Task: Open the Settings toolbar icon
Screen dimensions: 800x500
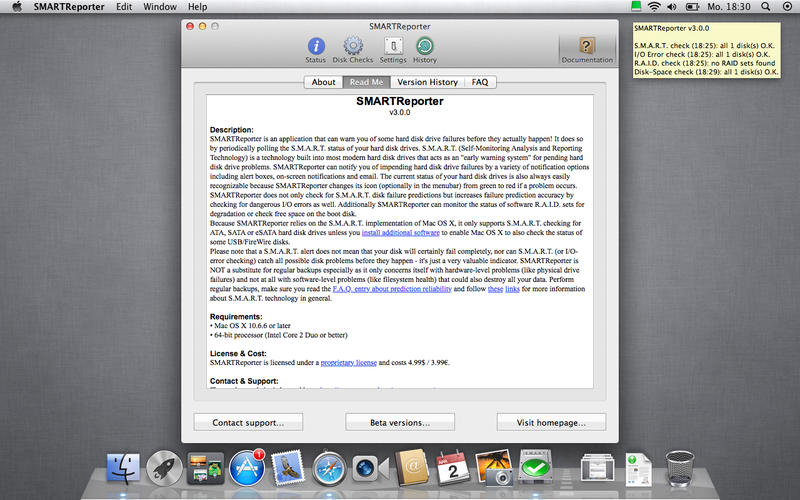Action: (x=393, y=50)
